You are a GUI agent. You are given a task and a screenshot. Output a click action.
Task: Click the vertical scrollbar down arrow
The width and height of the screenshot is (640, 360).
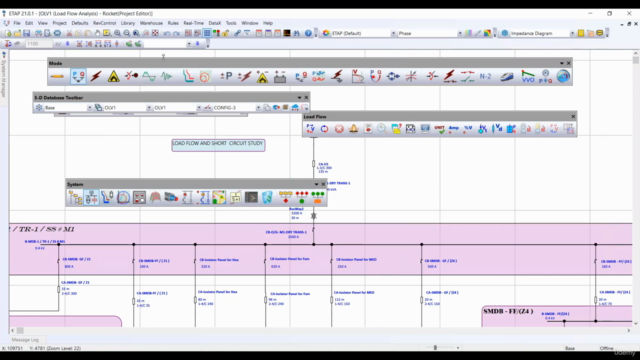point(636,324)
